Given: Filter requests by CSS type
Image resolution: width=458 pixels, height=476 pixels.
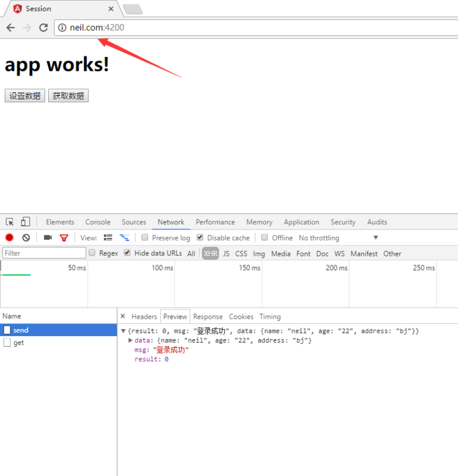Looking at the screenshot, I should 241,253.
